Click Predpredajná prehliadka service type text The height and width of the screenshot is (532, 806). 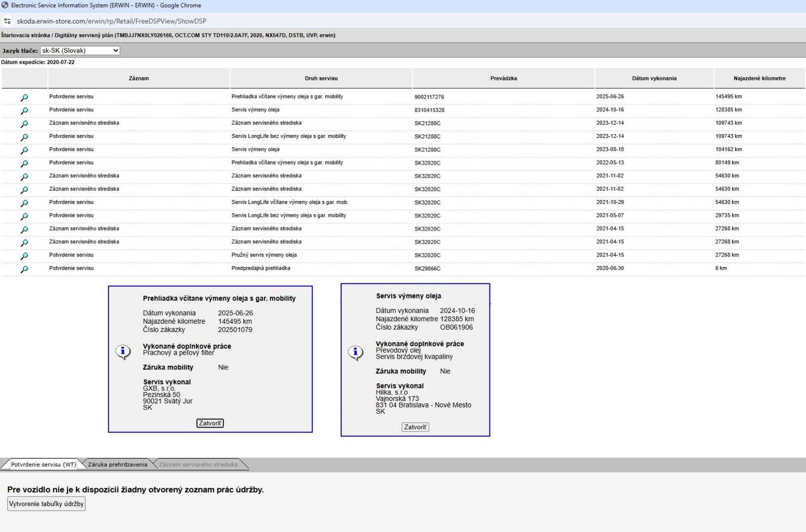(260, 268)
